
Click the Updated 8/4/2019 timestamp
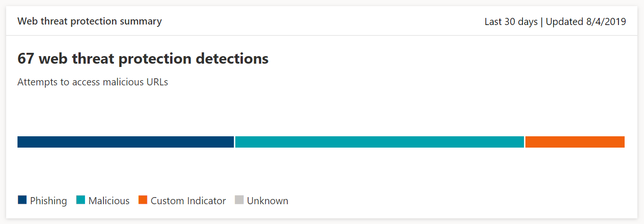(x=586, y=22)
